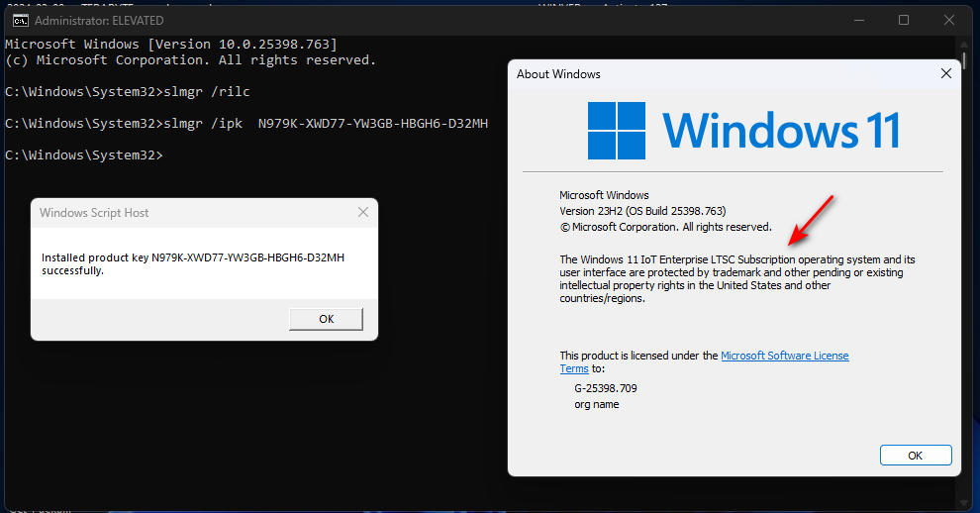Click '© Microsoft Corporation. All rights reserved.' in About dialog
This screenshot has width=980, height=513.
point(665,227)
